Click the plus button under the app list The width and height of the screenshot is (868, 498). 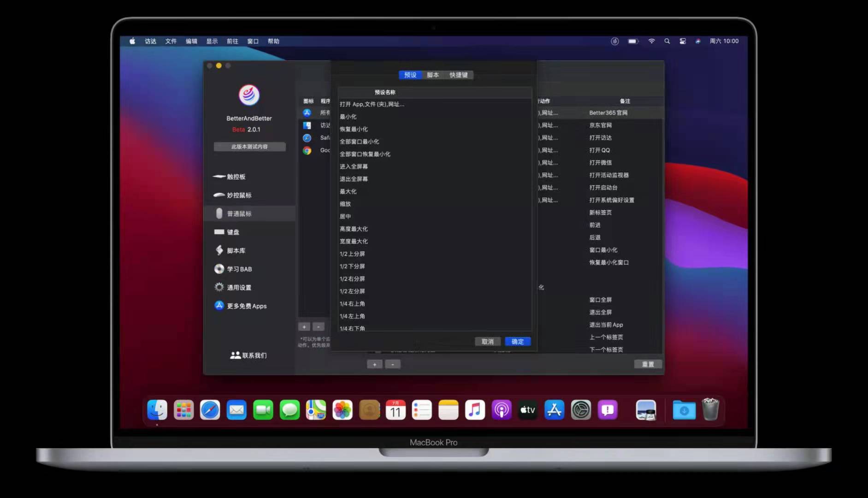[x=304, y=327]
